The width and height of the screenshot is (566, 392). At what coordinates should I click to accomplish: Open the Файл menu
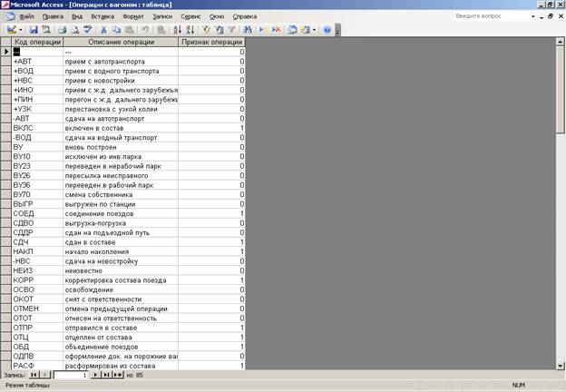point(26,17)
